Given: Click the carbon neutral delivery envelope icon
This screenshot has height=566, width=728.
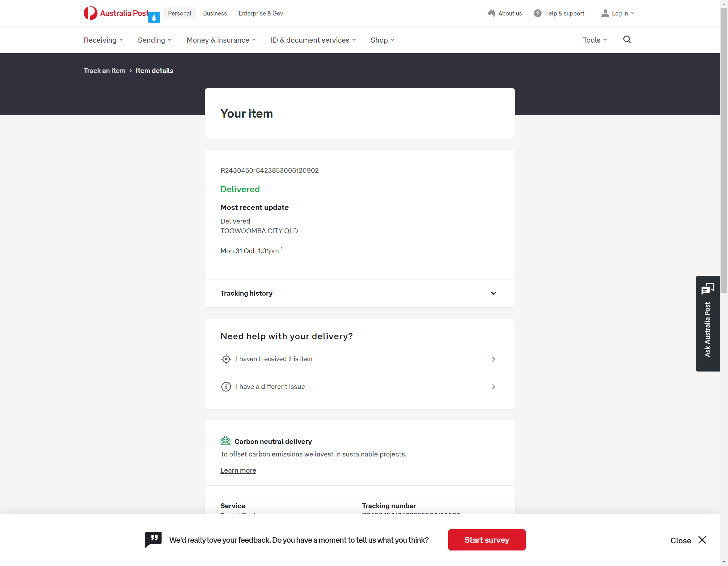Looking at the screenshot, I should pos(225,441).
